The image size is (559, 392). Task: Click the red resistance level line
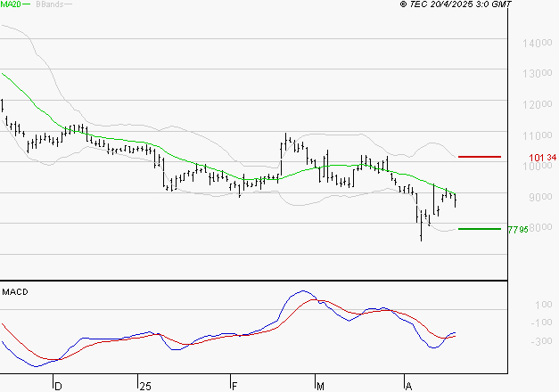click(x=480, y=157)
